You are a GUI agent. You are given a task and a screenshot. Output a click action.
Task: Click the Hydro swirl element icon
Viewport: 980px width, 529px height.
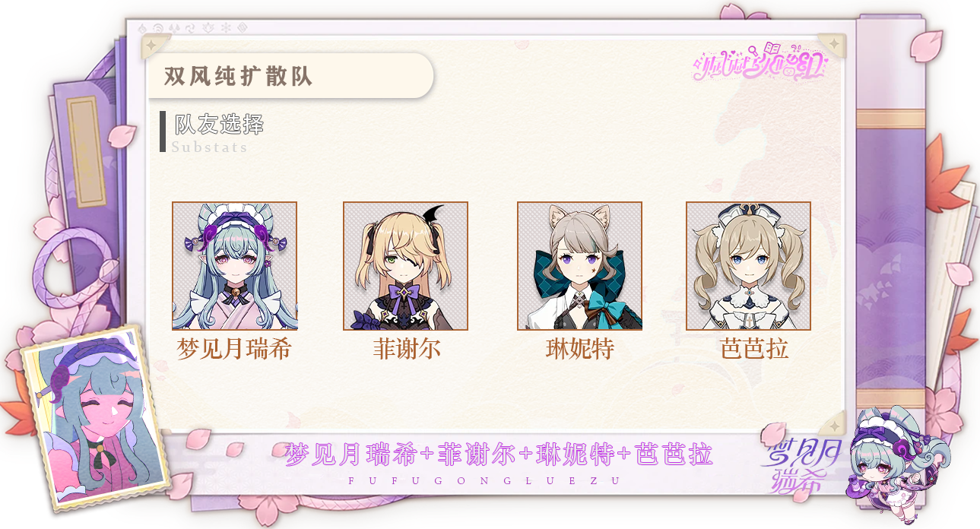[x=158, y=28]
